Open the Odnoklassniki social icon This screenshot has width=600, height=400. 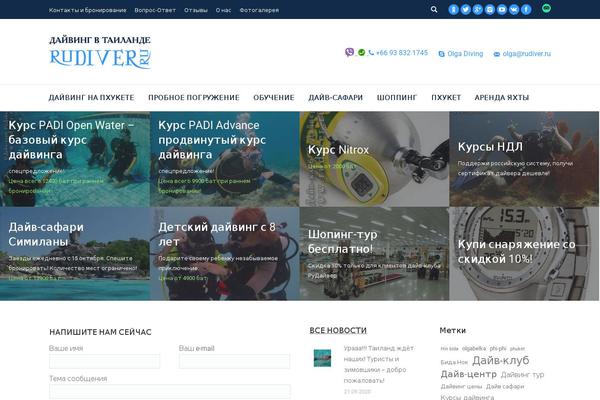click(453, 10)
